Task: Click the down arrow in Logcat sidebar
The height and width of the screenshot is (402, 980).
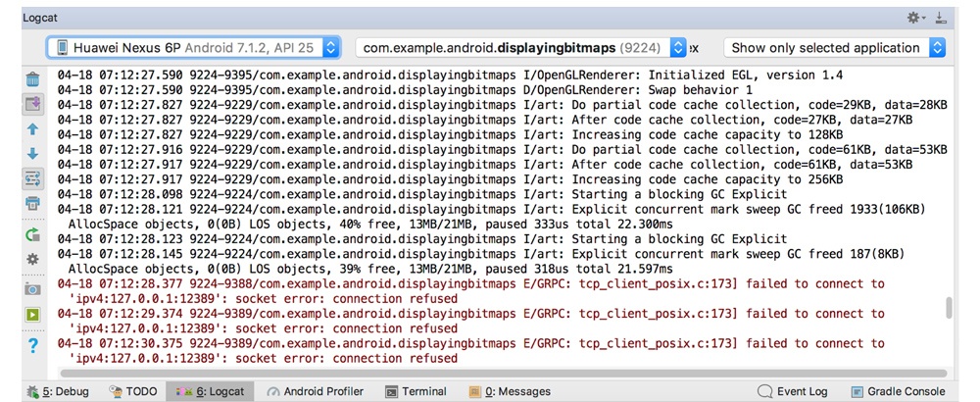Action: (x=32, y=154)
